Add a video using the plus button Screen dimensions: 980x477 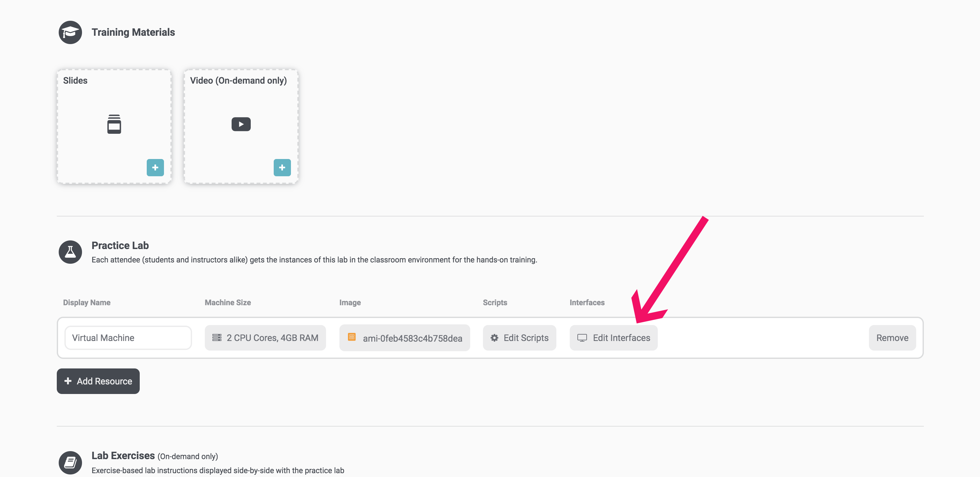(282, 168)
